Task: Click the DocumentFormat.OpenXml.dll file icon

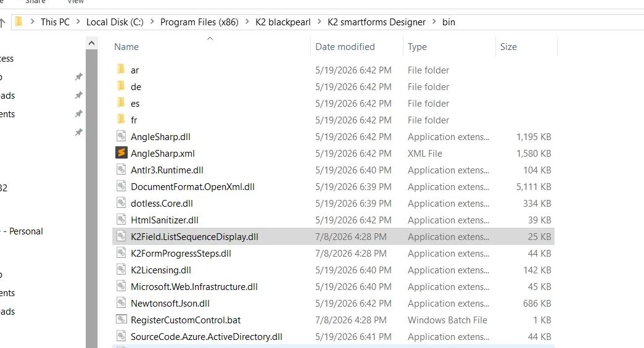Action: point(121,186)
